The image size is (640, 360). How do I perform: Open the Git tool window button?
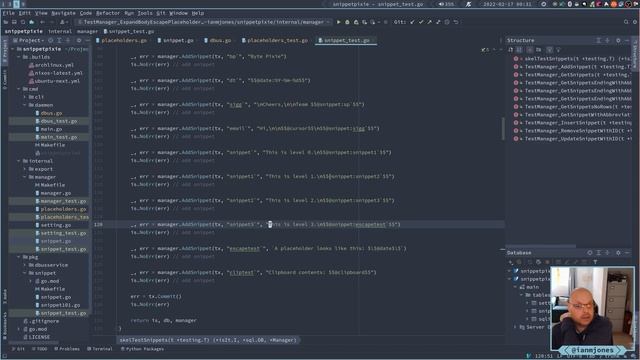(x=18, y=349)
